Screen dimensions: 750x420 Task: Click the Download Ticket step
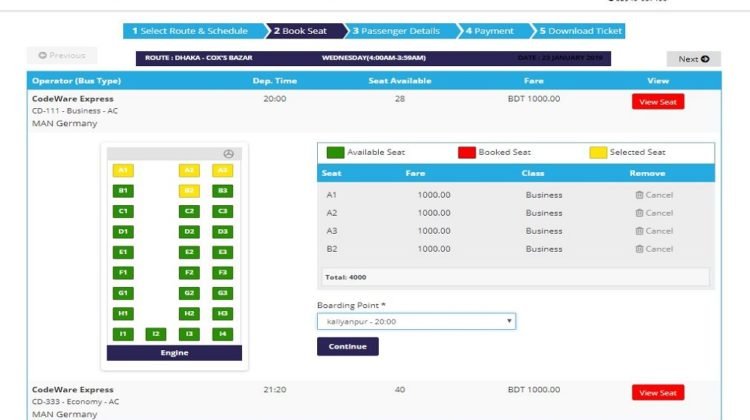point(578,31)
